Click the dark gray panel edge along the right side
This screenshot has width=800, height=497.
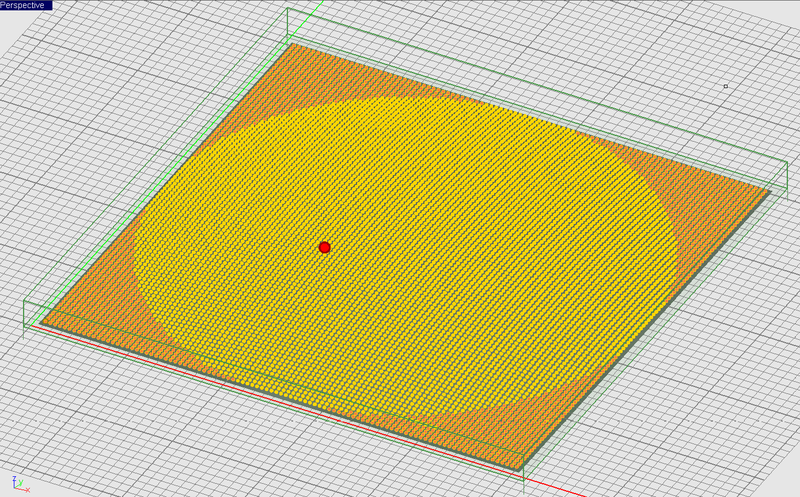647,330
